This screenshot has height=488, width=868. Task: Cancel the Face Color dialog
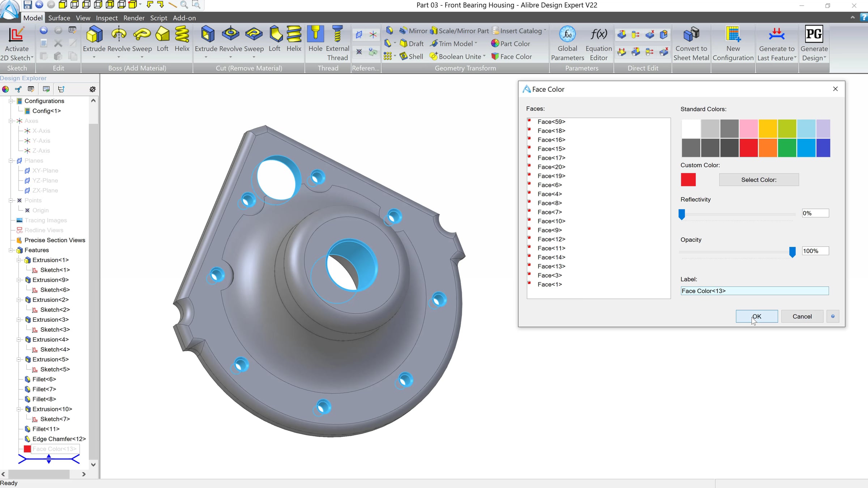click(802, 316)
